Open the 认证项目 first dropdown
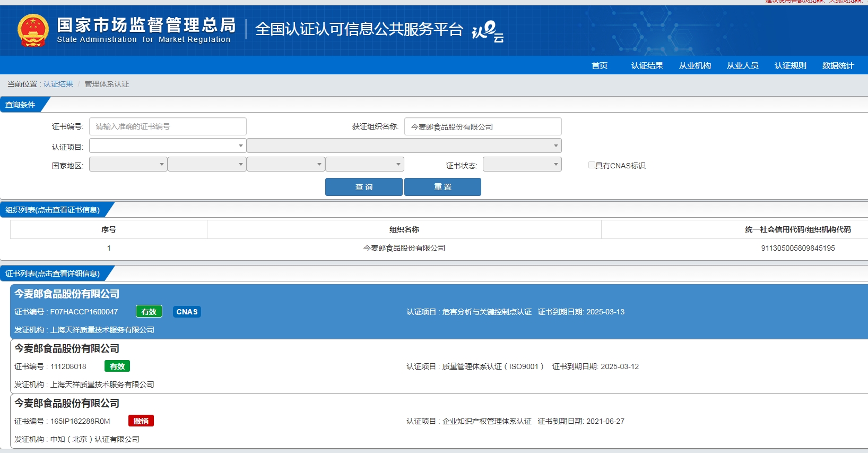This screenshot has width=868, height=453. point(168,146)
